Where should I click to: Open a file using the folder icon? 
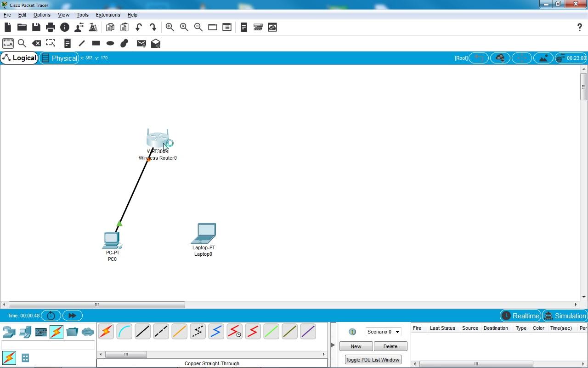[x=22, y=28]
